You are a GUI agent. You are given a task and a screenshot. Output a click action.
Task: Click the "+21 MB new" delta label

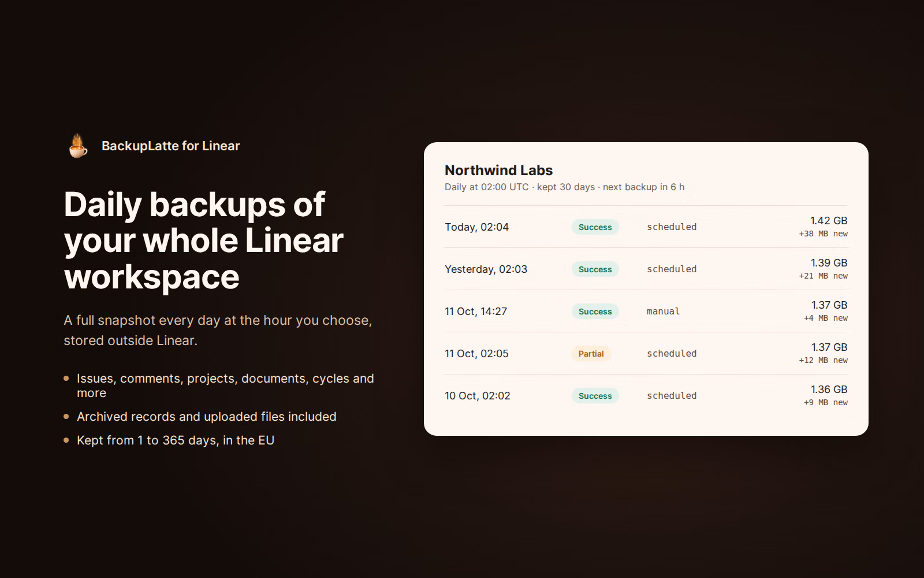(823, 276)
